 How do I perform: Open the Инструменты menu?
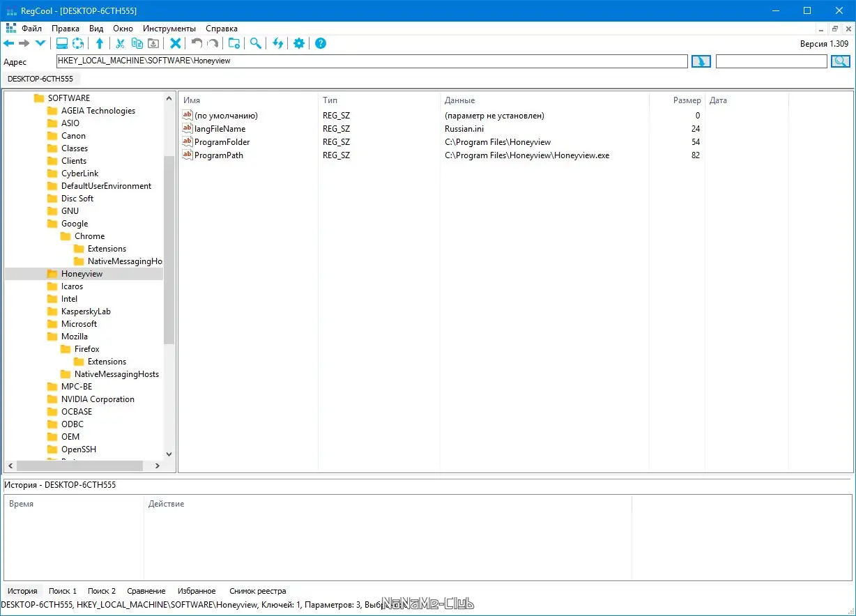click(x=169, y=29)
